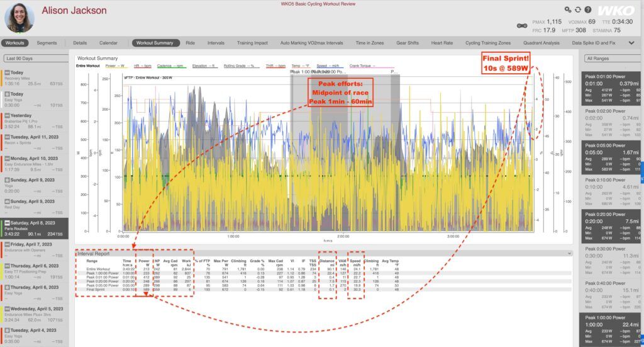Open the Details tab
The height and width of the screenshot is (347, 644).
tap(80, 43)
